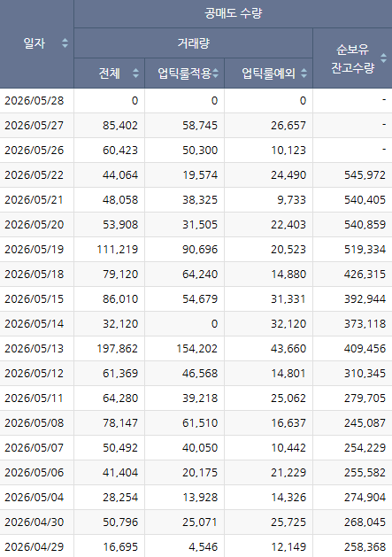
Task: Click uptick-exception value 12,149
Action: (x=288, y=547)
